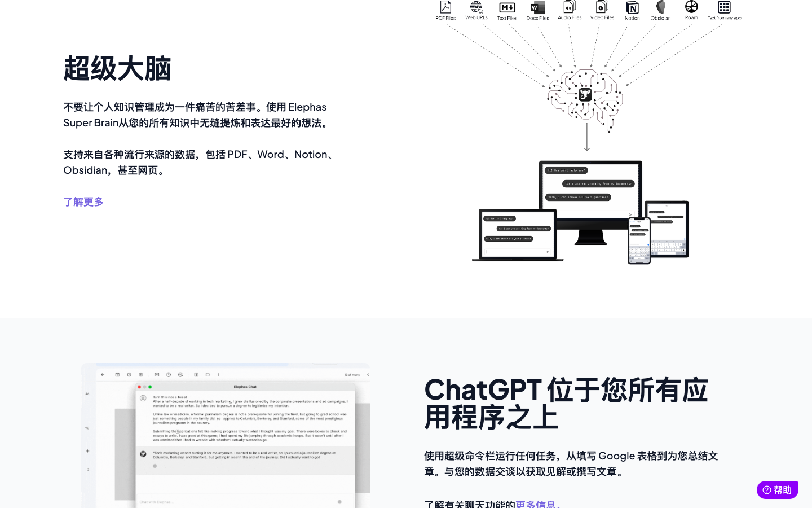This screenshot has width=812, height=508.
Task: Click the Elephas brain logo in diagram
Action: tap(585, 95)
